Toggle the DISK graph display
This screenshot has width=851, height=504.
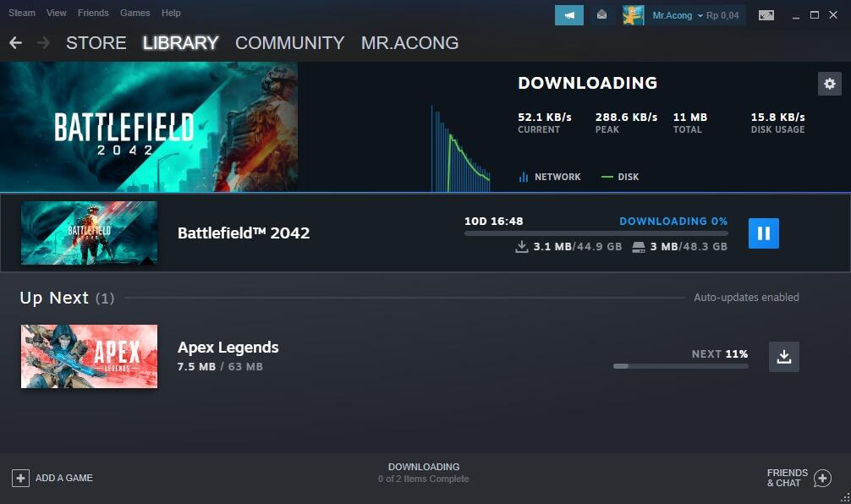click(618, 177)
